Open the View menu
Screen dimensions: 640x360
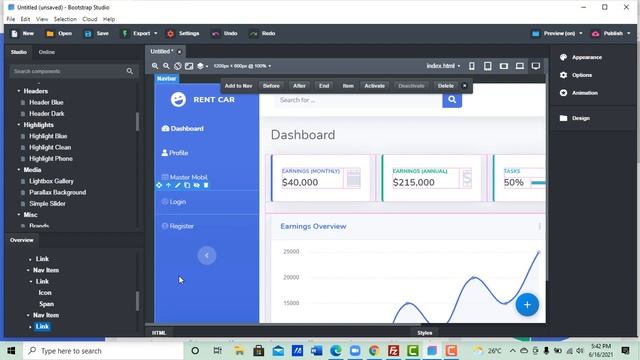[x=42, y=19]
